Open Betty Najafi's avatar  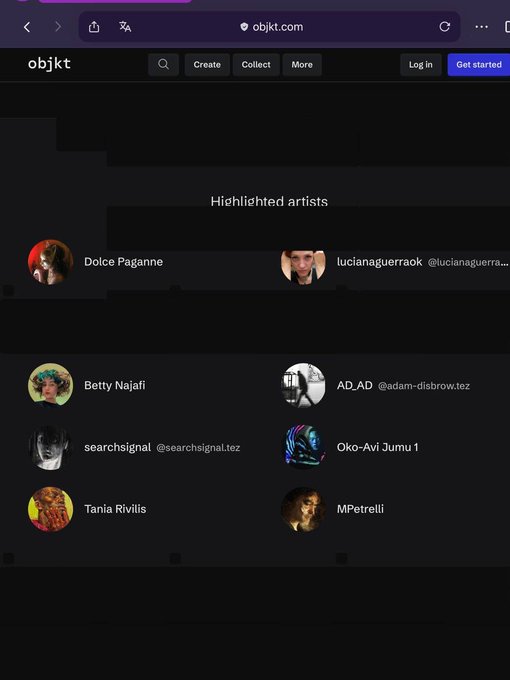(x=50, y=385)
